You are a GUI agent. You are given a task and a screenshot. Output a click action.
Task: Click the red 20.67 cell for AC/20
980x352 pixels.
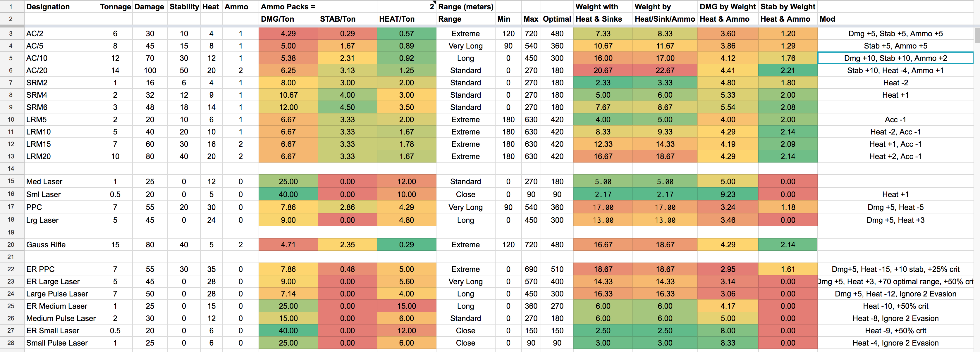(603, 70)
